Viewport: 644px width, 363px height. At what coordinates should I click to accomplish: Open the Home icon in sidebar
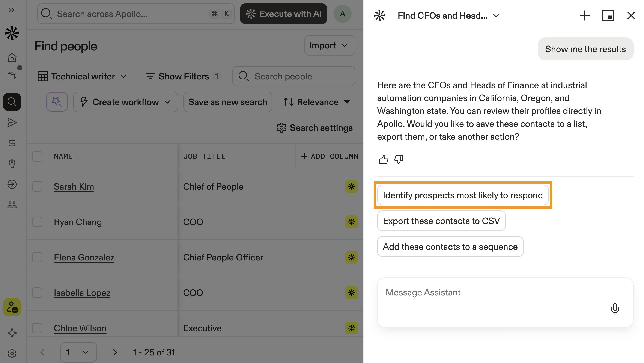12,57
